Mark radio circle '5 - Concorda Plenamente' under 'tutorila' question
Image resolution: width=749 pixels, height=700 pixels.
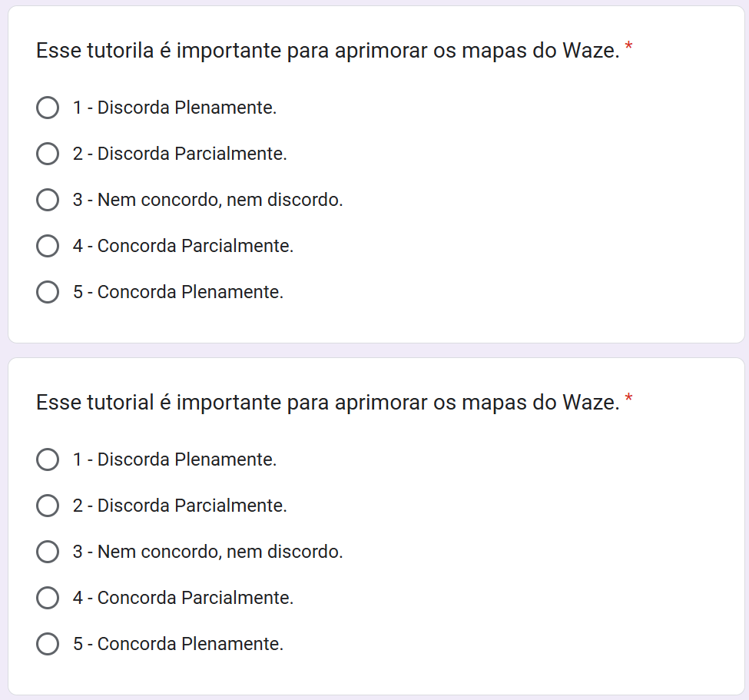click(x=48, y=292)
